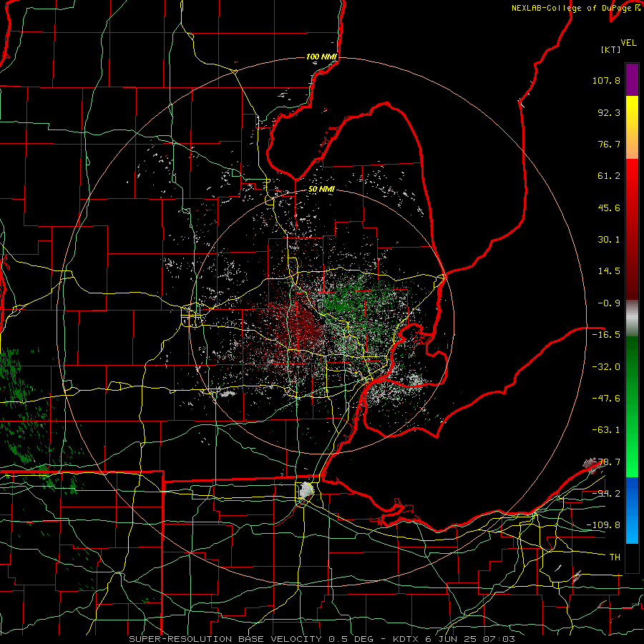Pick the purple segment of the velocity color bar

(632, 80)
